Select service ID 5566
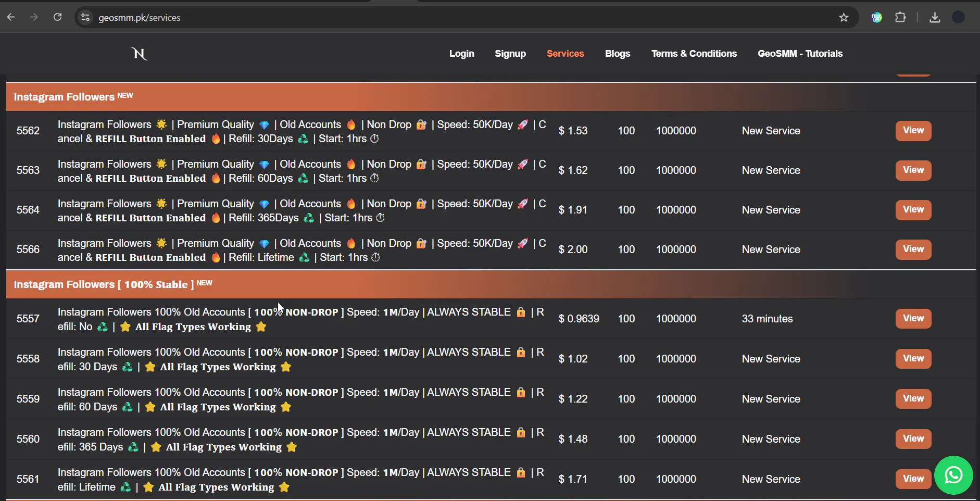Viewport: 980px width, 501px height. click(28, 249)
